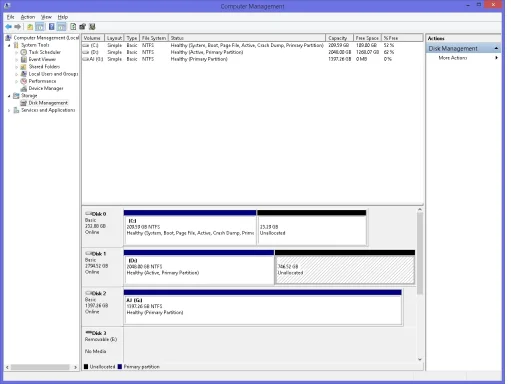This screenshot has width=511, height=384.
Task: Sort by the Volume column header
Action: tap(93, 38)
